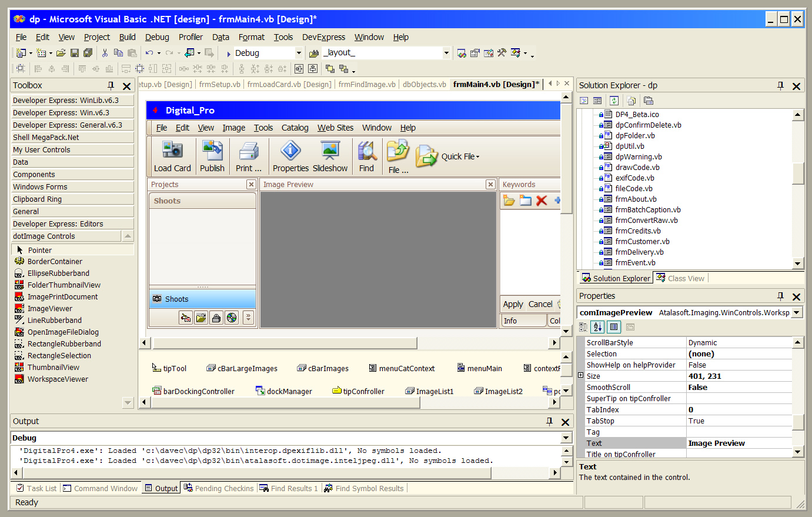Click the Find icon in form toolbar

click(366, 152)
